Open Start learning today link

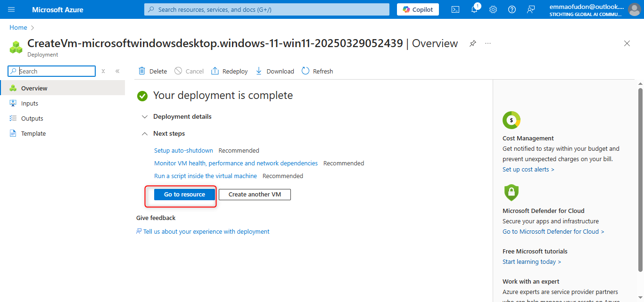[x=532, y=261]
